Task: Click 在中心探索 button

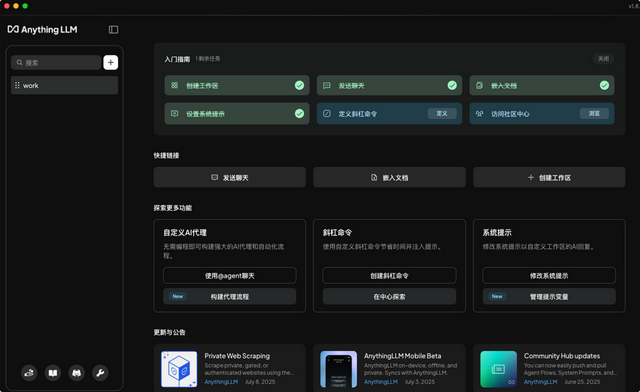Action: (x=389, y=296)
